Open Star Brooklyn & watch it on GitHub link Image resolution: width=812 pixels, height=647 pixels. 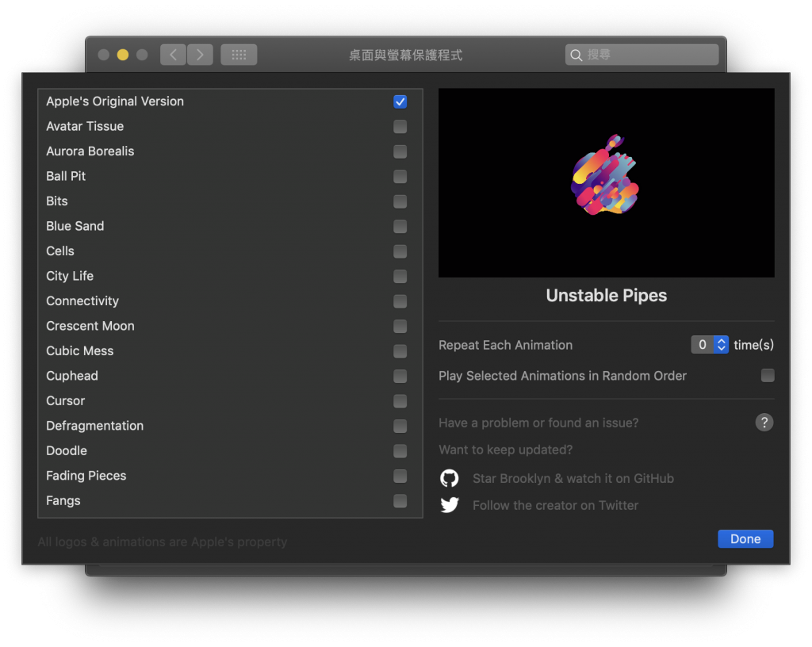[573, 478]
